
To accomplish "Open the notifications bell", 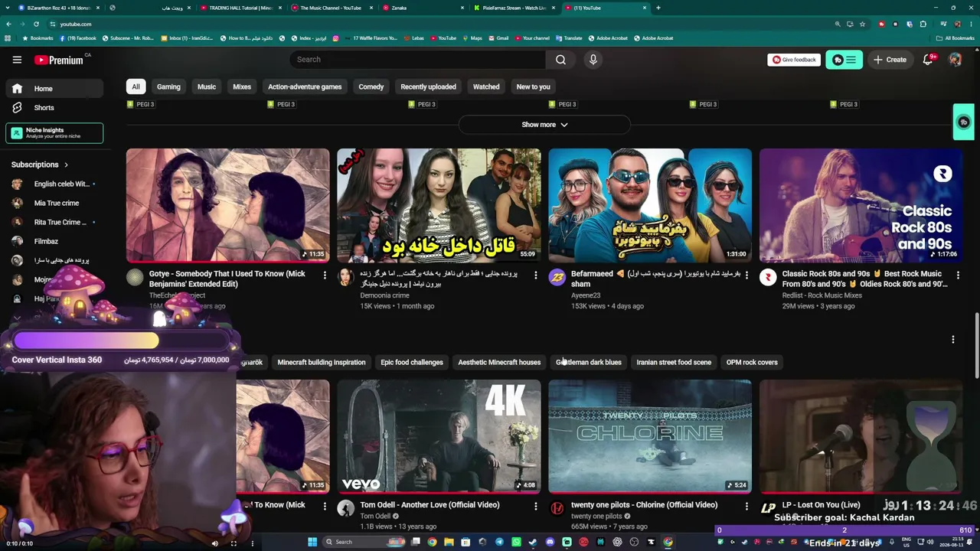I will (928, 60).
